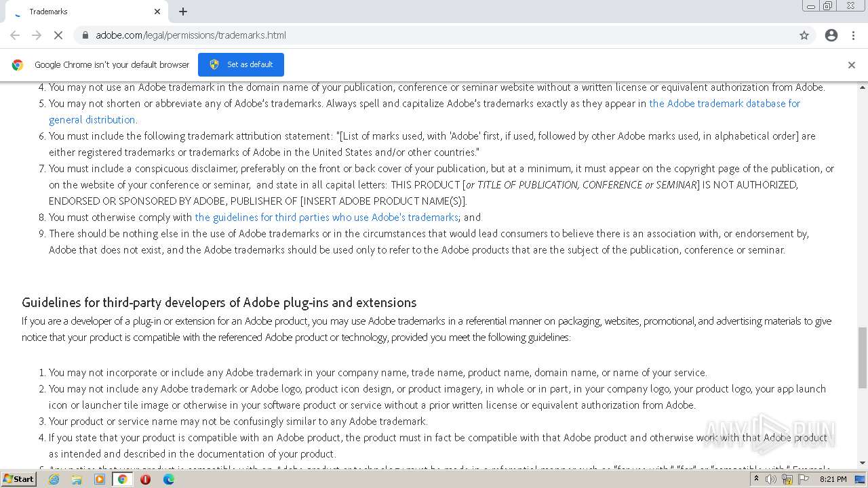Viewport: 868px width, 488px height.
Task: Open Internet Explorer from the taskbar
Action: 54,479
